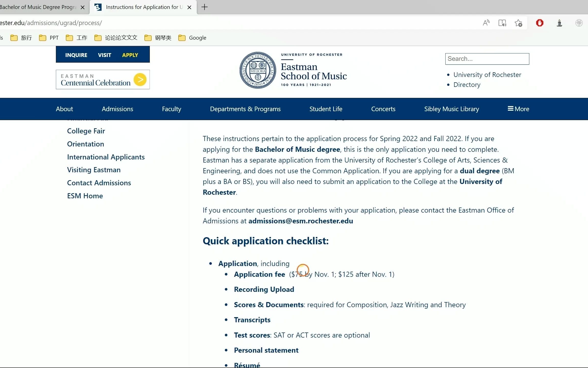Open Contact Admissions sidebar link

(99, 183)
